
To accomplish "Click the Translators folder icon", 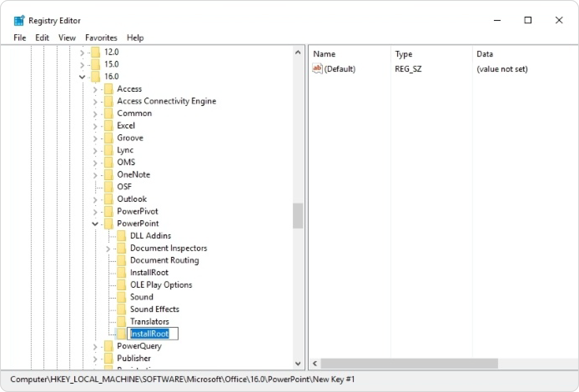I will pyautogui.click(x=121, y=322).
